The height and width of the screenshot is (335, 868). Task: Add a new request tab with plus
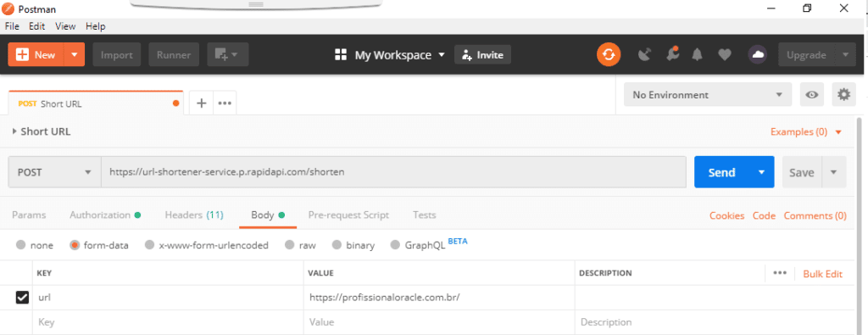[x=202, y=103]
